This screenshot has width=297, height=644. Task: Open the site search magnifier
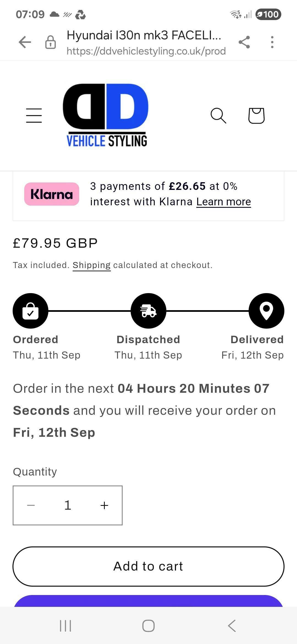pos(218,115)
